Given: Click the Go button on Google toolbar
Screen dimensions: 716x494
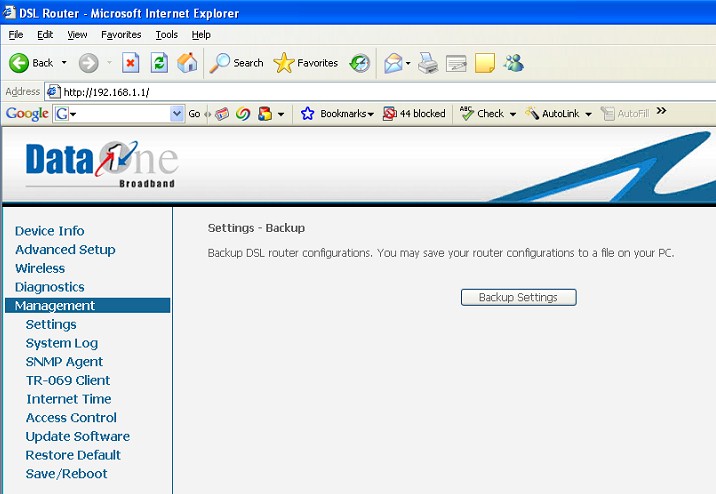Looking at the screenshot, I should 195,114.
